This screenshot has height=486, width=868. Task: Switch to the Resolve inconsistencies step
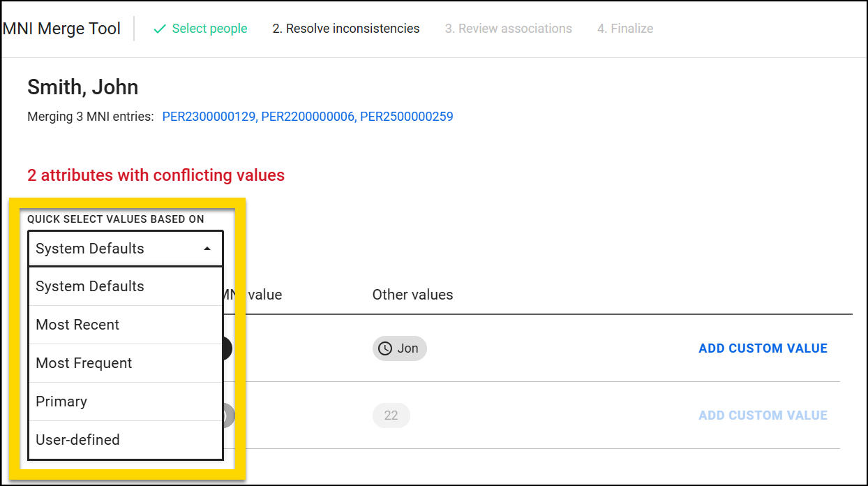pos(345,29)
